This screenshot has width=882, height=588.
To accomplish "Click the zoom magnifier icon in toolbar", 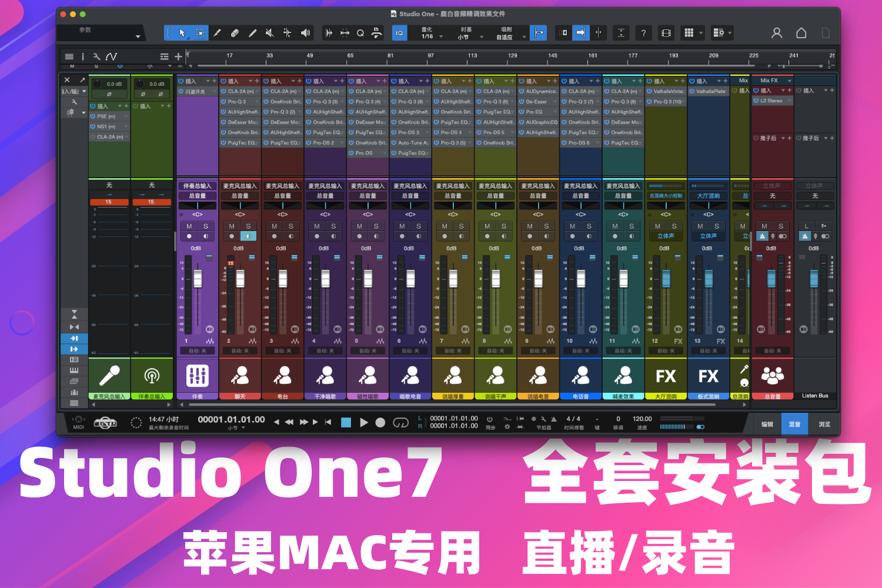I will (360, 33).
